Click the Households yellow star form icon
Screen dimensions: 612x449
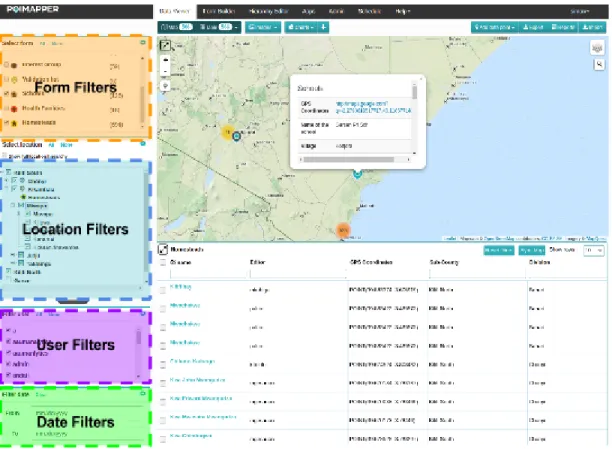(x=14, y=123)
